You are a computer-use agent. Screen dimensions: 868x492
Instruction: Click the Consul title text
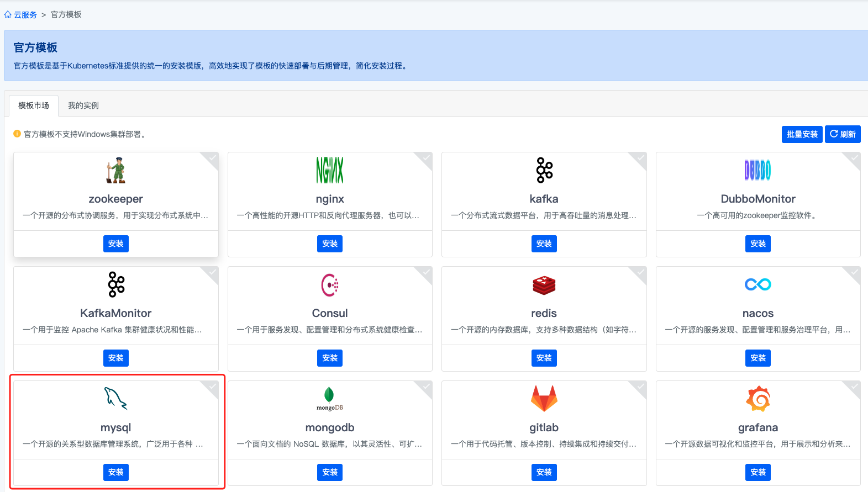point(330,313)
